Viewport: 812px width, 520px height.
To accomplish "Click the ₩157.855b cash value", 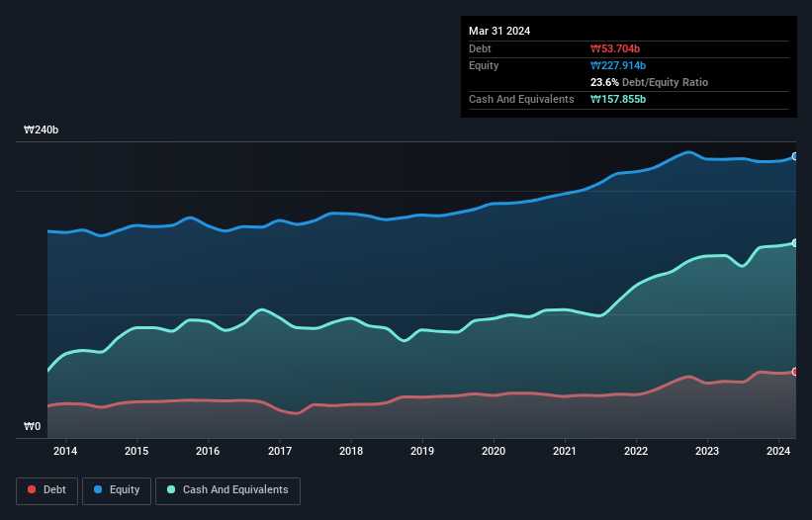I will coord(618,99).
